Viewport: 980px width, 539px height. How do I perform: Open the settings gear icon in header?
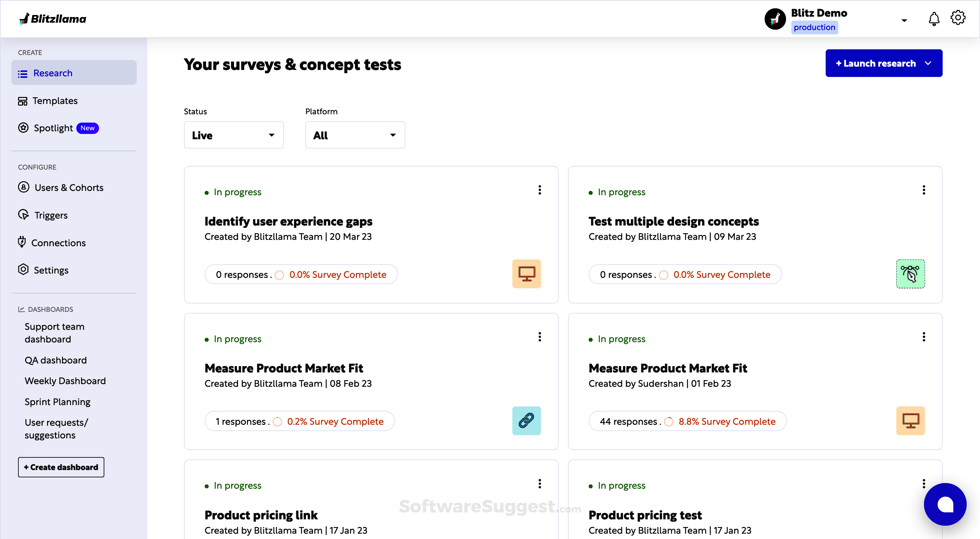(958, 17)
